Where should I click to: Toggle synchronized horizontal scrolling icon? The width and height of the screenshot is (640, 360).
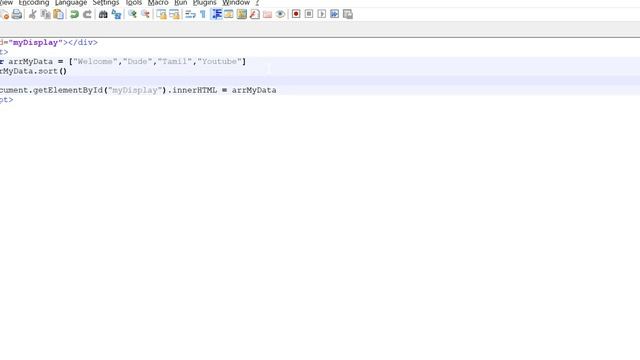174,14
